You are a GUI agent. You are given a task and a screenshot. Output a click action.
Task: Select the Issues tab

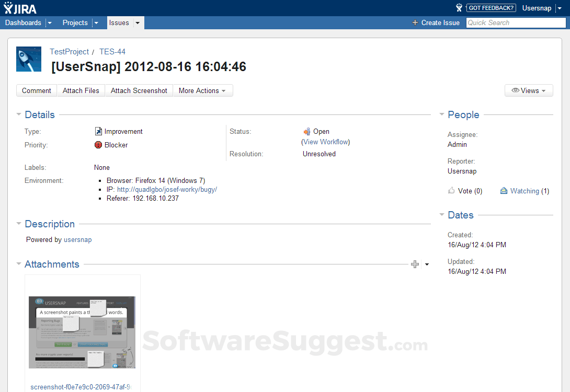tap(119, 22)
